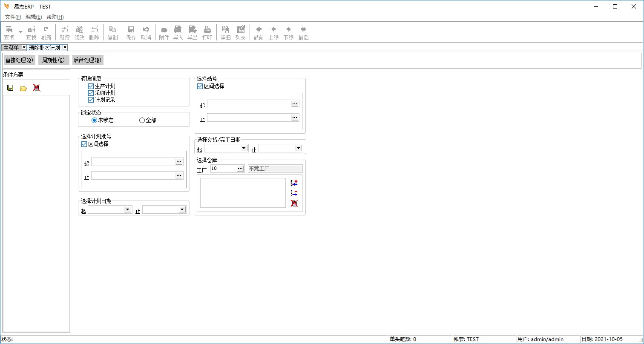644x344 pixels.
Task: Click the 后台处理(B) button
Action: [87, 60]
